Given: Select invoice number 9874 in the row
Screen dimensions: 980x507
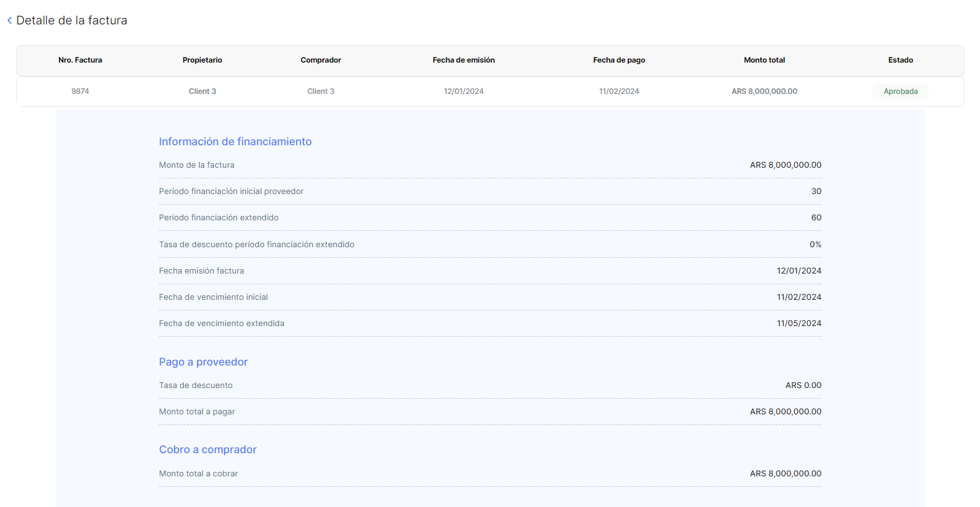Looking at the screenshot, I should click(80, 91).
